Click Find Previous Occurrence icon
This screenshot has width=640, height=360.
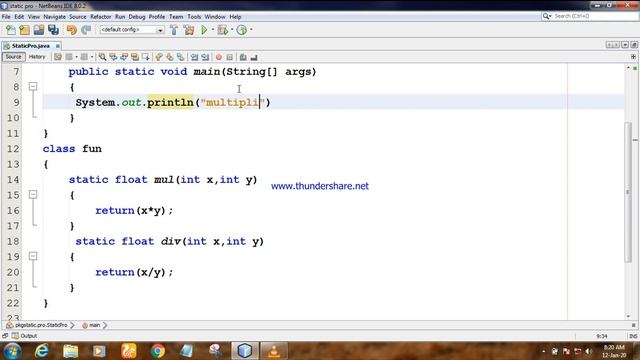tap(113, 57)
